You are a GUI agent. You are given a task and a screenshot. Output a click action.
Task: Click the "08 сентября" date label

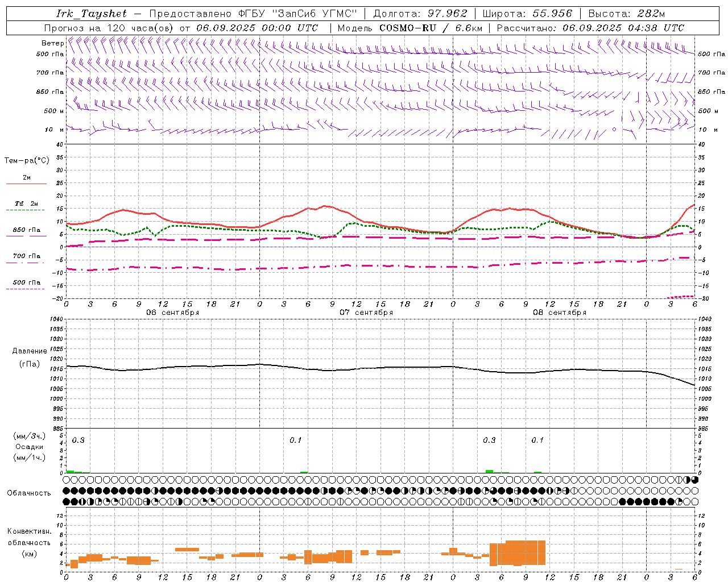pos(560,313)
